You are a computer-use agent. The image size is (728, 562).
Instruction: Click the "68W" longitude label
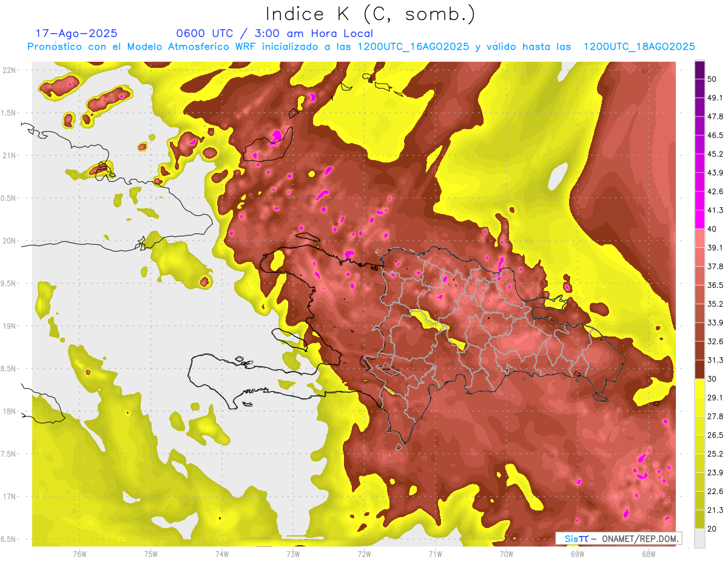click(x=649, y=554)
